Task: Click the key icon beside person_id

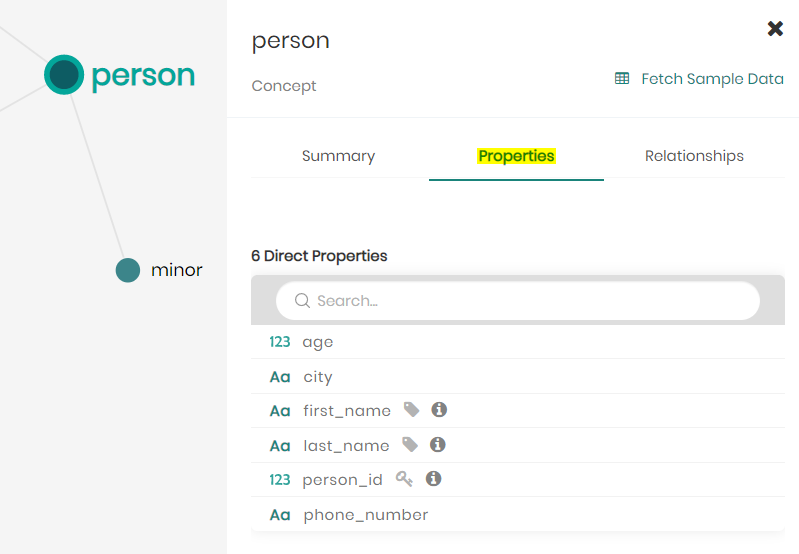Action: [x=404, y=479]
